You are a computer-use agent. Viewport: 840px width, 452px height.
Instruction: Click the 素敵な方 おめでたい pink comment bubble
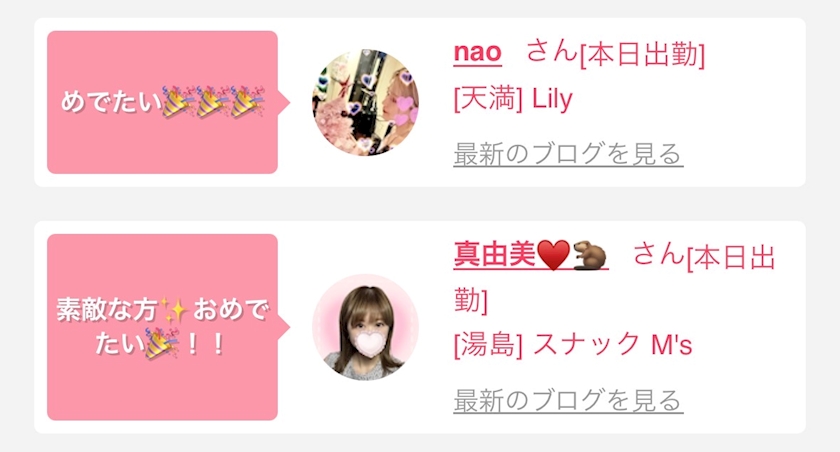[x=162, y=327]
